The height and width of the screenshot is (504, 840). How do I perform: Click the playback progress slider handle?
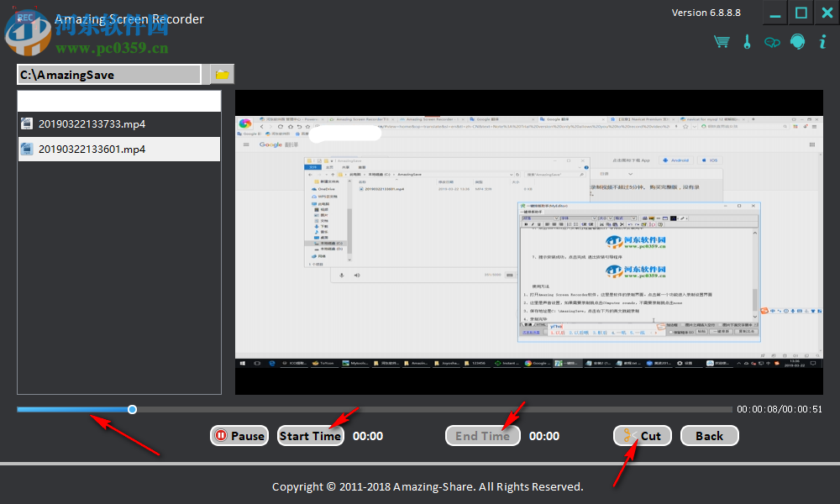pos(131,409)
